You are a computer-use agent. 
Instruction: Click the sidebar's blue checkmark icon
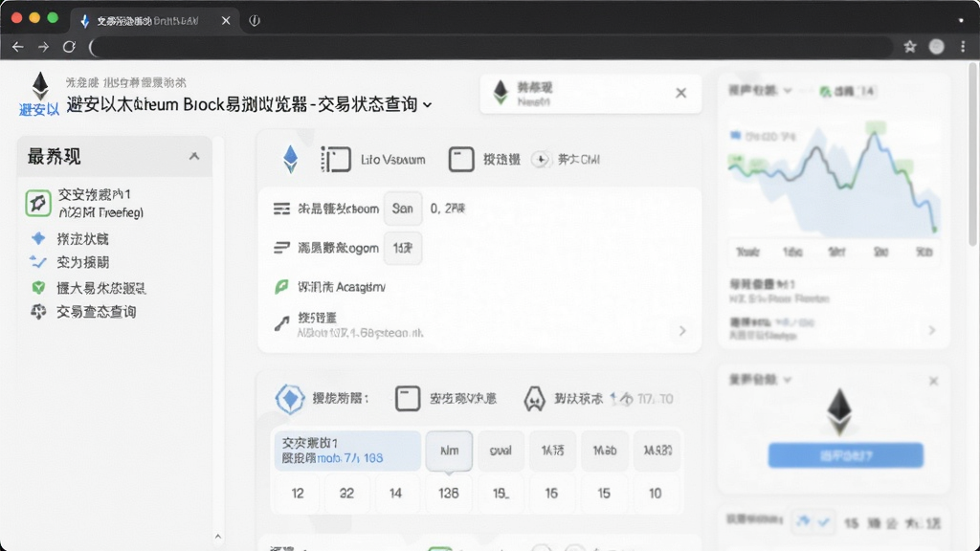(37, 262)
